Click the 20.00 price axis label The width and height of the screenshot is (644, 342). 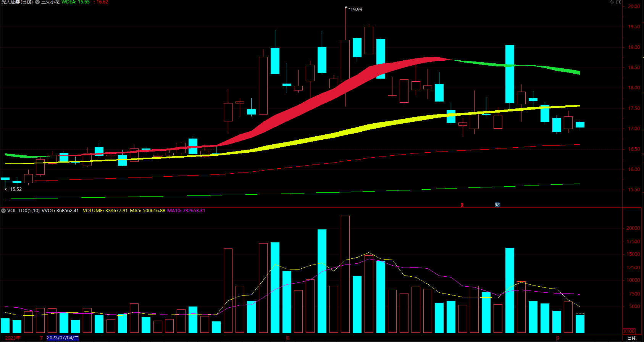[x=634, y=6]
